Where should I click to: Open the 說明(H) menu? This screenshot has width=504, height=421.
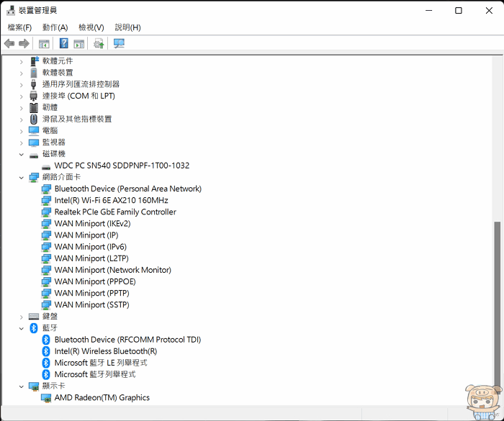[x=127, y=27]
